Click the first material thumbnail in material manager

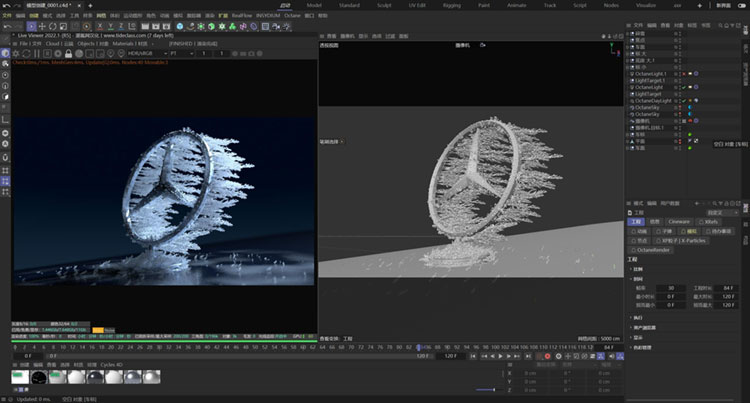pyautogui.click(x=18, y=376)
